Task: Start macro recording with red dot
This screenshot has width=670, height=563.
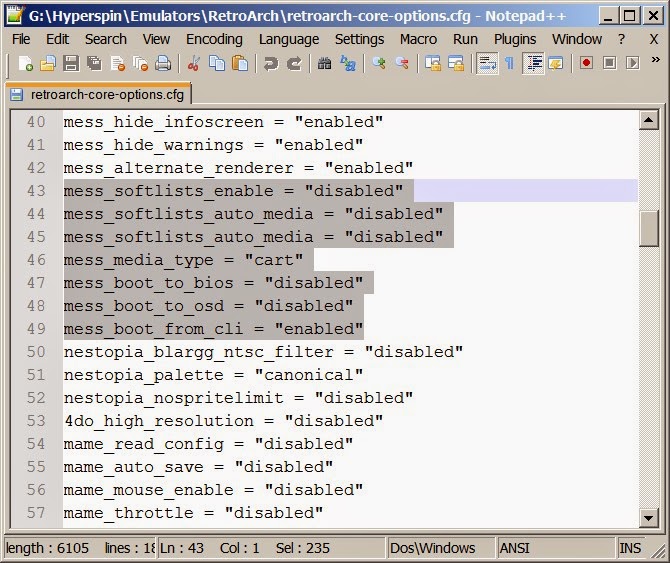Action: [x=586, y=64]
